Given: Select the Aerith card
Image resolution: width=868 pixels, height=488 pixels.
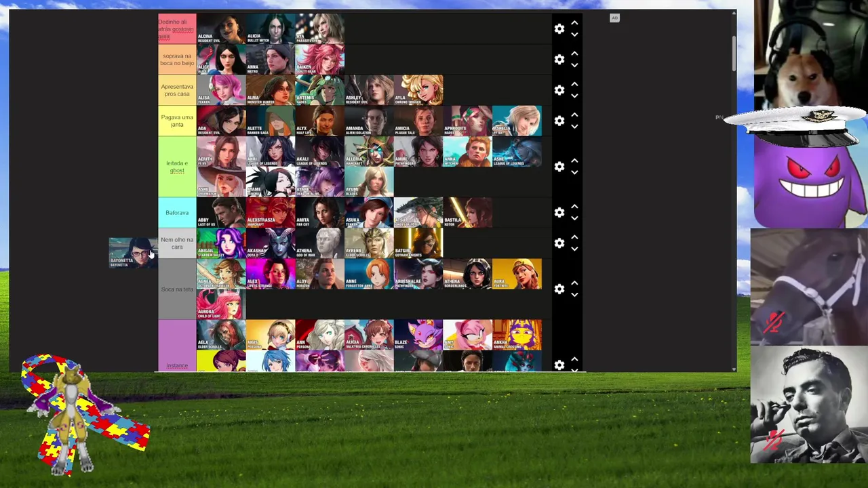Looking at the screenshot, I should 221,151.
